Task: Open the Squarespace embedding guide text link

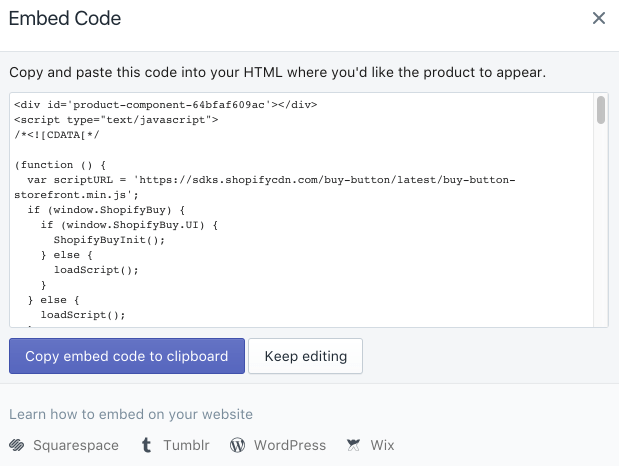Action: click(x=76, y=445)
